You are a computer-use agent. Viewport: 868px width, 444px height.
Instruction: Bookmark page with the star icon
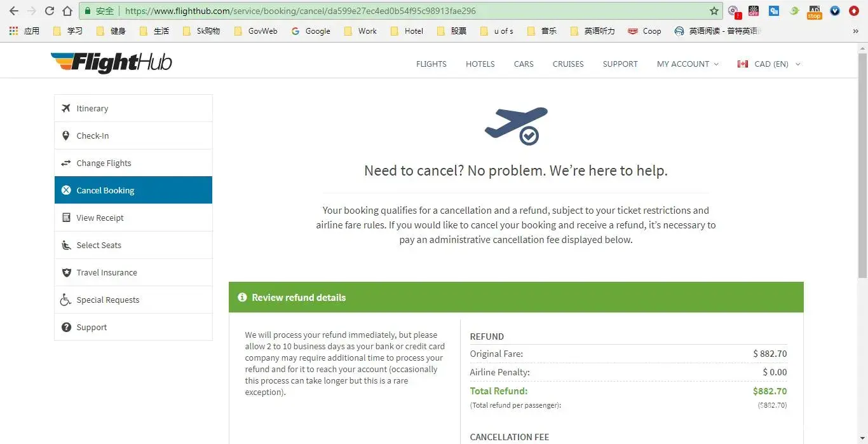point(714,11)
